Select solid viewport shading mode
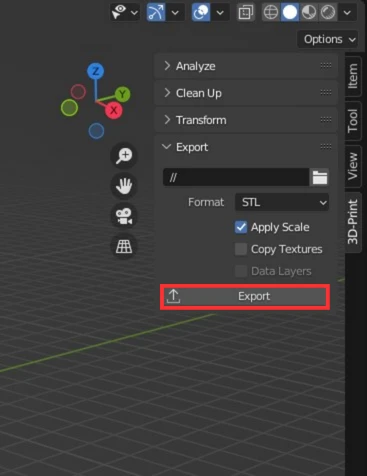 pyautogui.click(x=290, y=13)
